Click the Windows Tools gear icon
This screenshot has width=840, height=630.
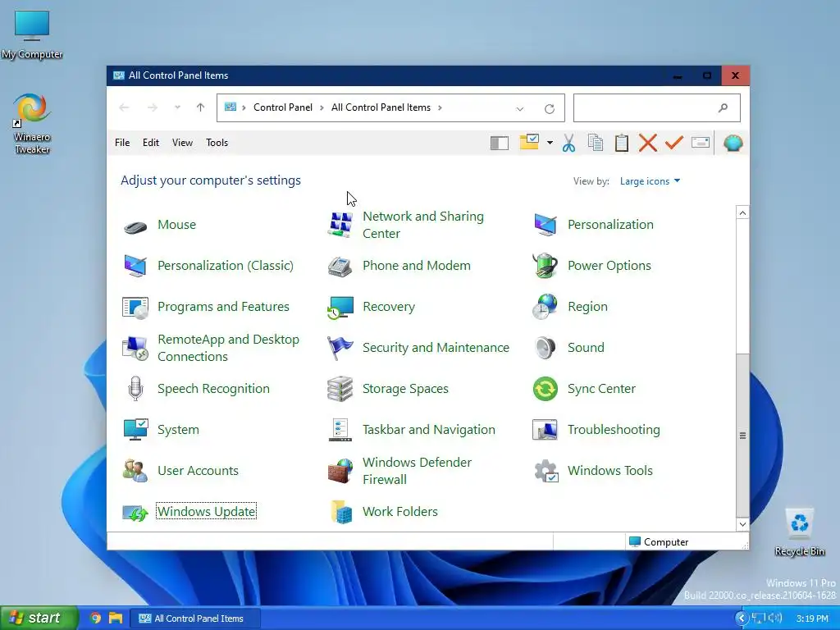click(546, 471)
